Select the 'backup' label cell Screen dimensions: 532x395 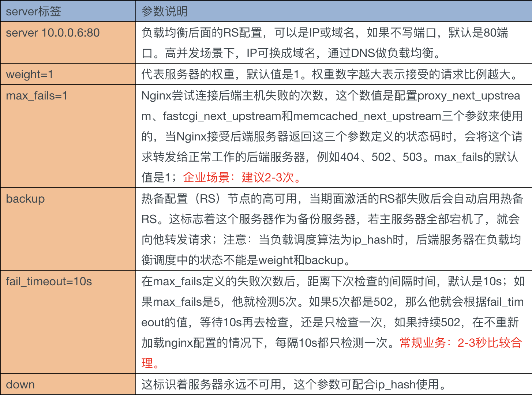(x=68, y=229)
